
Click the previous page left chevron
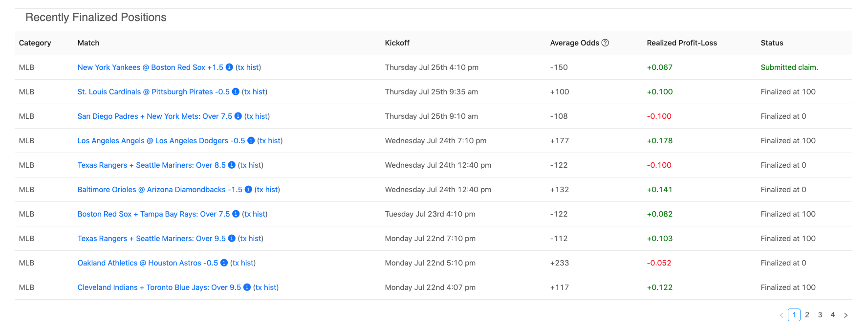[781, 315]
